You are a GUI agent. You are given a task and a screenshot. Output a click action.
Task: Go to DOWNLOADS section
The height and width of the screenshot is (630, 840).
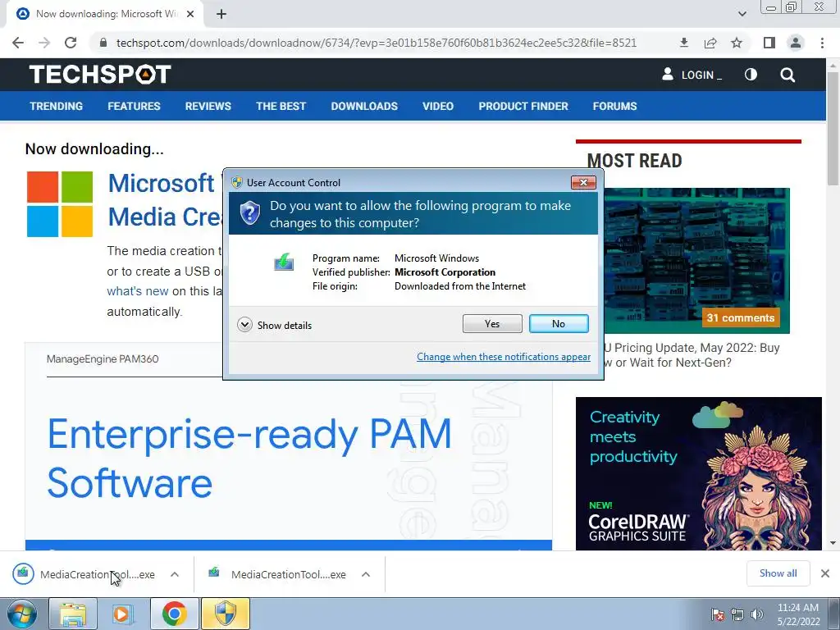pyautogui.click(x=364, y=106)
